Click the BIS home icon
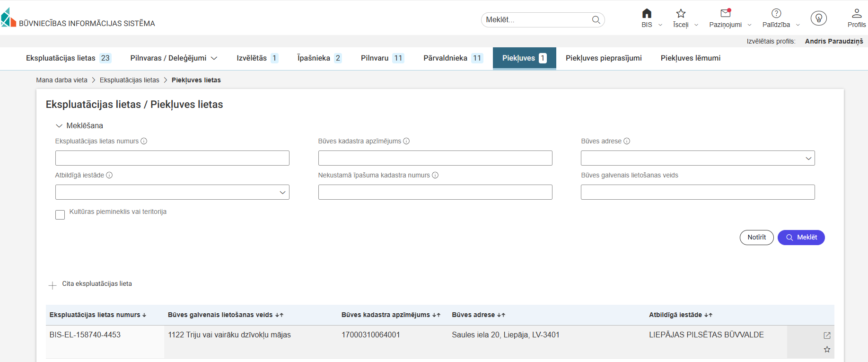Screen dimensions: 868x362 647,14
